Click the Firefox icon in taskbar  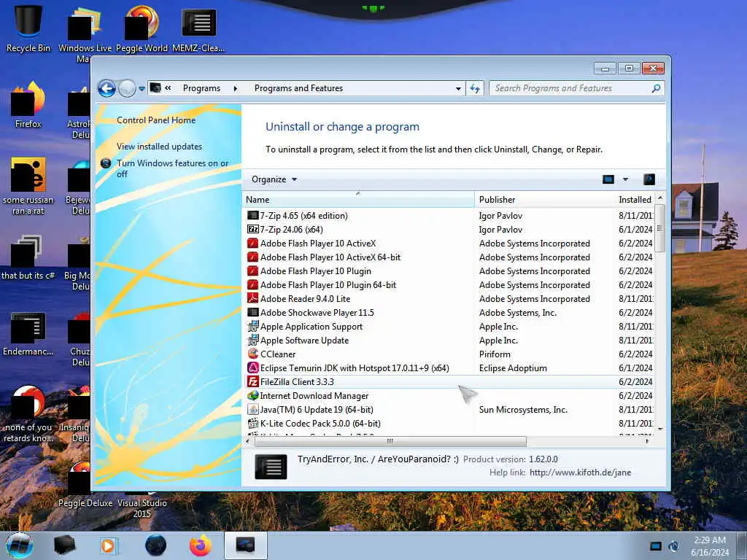201,545
